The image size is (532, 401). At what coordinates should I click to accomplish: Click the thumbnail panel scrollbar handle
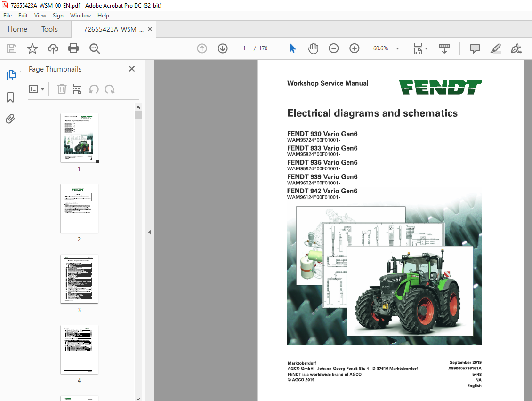(x=138, y=115)
